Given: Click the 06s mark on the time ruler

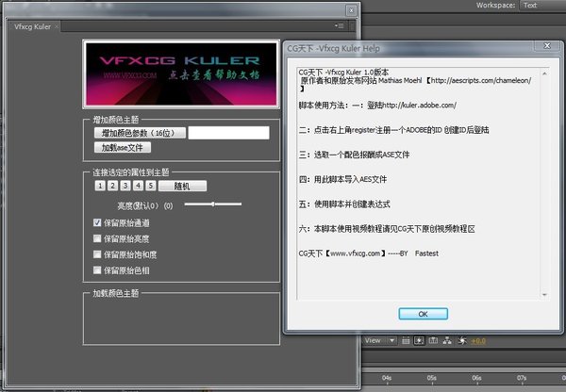Looking at the screenshot, I should click(476, 378).
